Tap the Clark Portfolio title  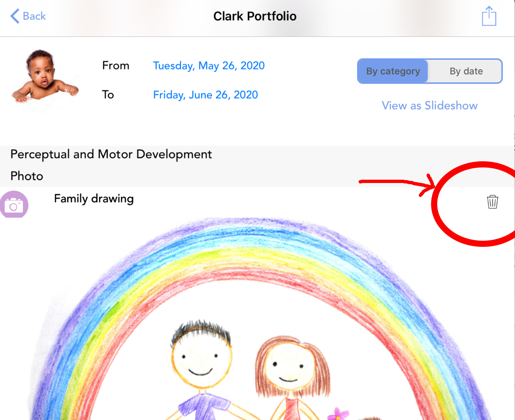tap(255, 16)
